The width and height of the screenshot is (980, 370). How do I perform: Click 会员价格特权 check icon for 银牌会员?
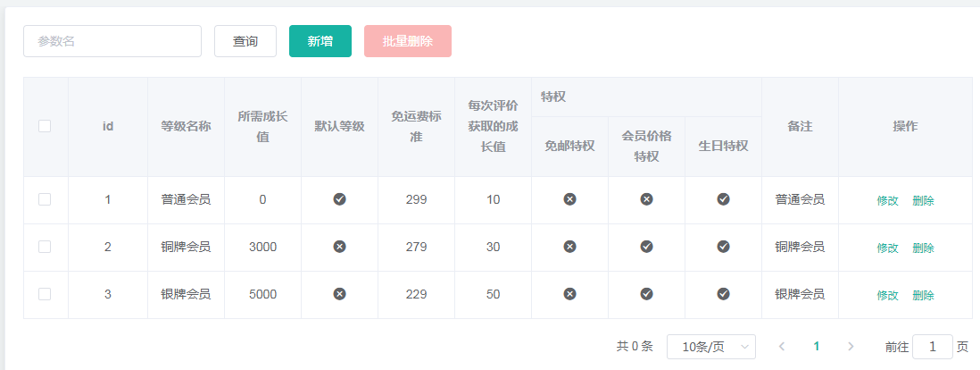pyautogui.click(x=646, y=293)
